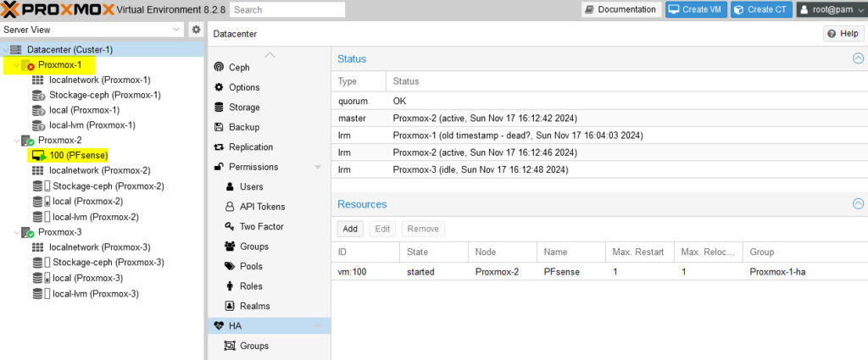Click the Proxmox logo icon
Image resolution: width=868 pixels, height=360 pixels.
tap(10, 9)
